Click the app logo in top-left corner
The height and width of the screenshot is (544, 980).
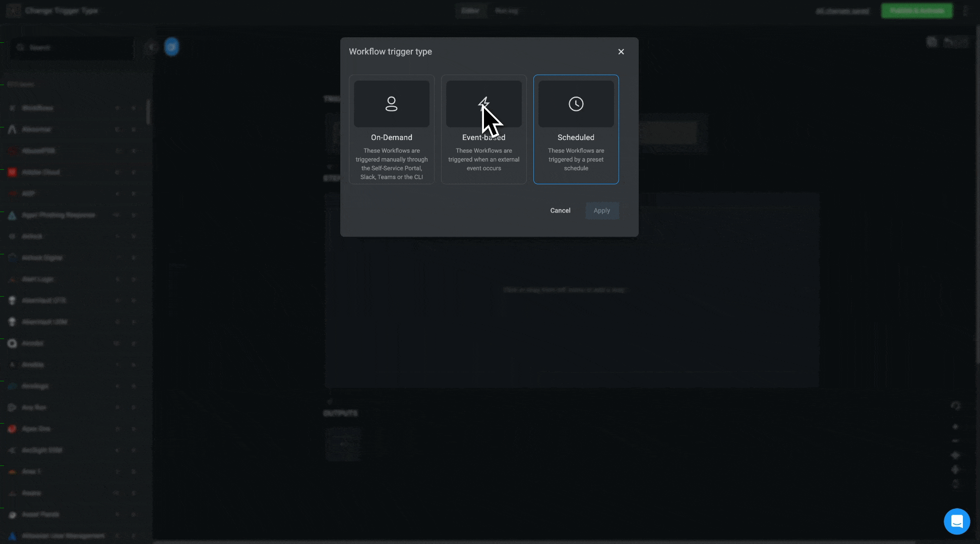(x=14, y=11)
